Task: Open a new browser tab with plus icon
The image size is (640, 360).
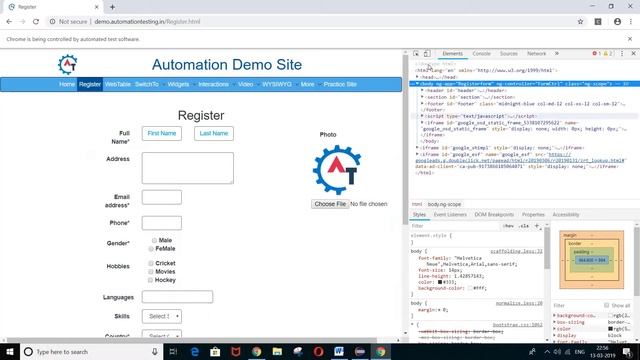Action: (112, 7)
